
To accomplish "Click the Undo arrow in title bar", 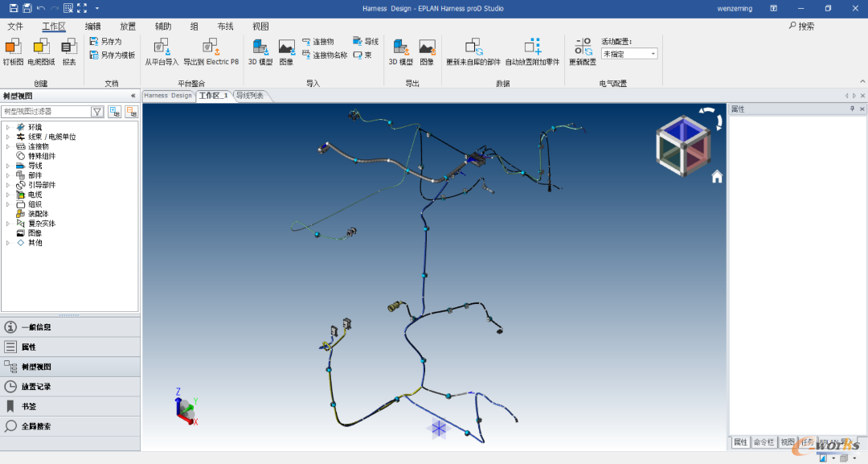I will pyautogui.click(x=41, y=8).
